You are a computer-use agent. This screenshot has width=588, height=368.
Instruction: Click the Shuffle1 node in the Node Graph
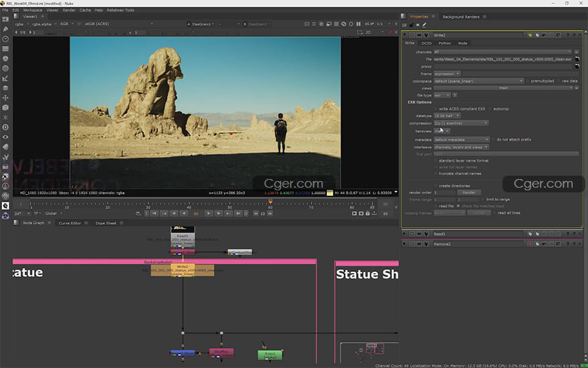pos(221,352)
